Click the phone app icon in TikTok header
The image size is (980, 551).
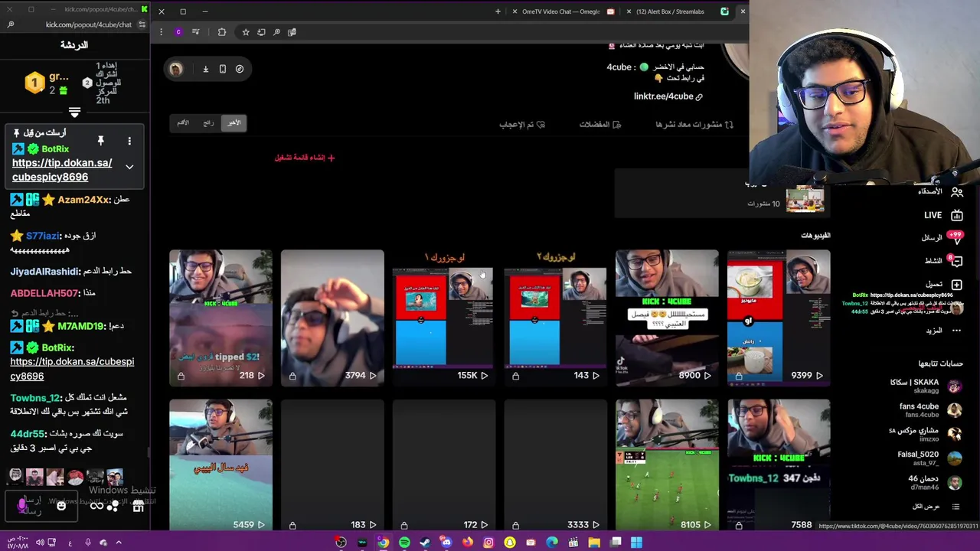[x=223, y=69]
